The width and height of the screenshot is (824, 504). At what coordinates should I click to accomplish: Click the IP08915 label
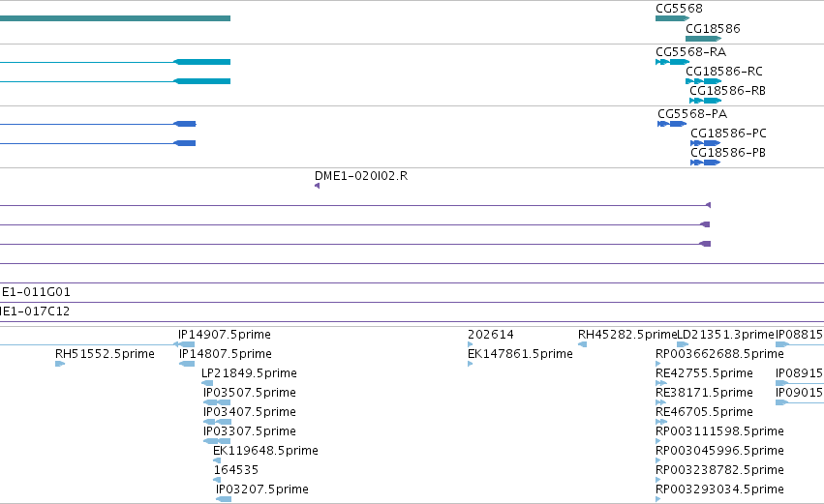[x=799, y=373]
